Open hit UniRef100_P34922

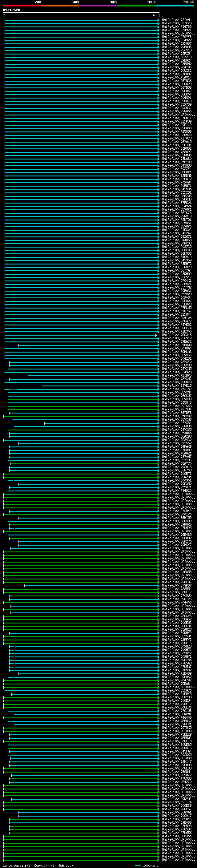point(177,40)
